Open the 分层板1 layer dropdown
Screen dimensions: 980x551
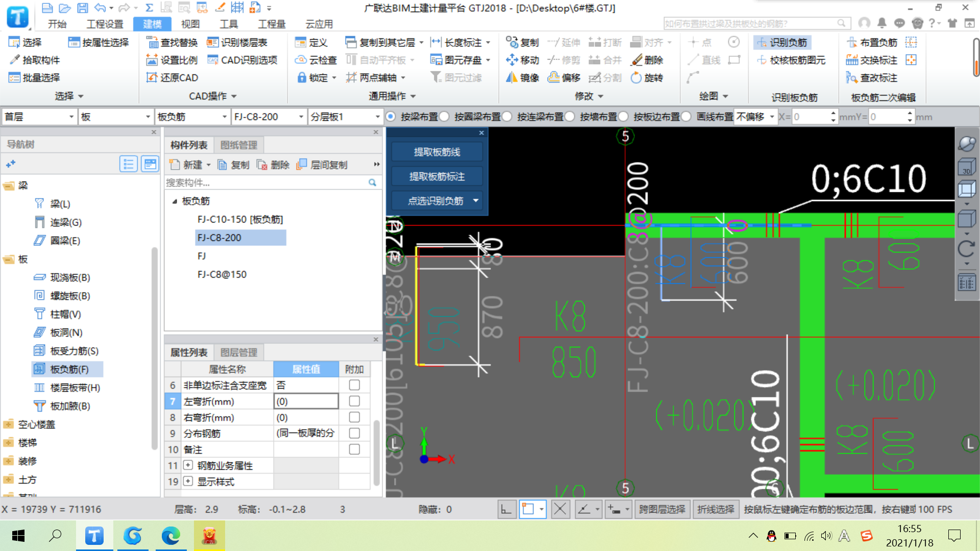345,117
